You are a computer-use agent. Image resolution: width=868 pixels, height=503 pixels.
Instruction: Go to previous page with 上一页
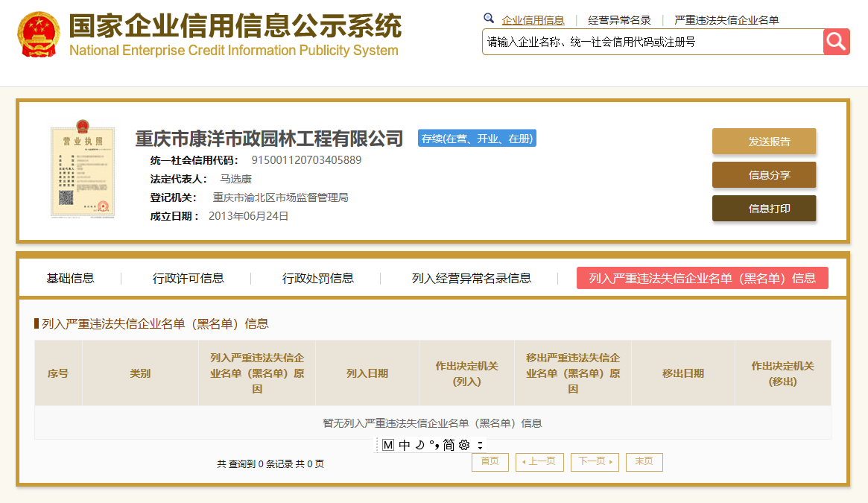[539, 461]
